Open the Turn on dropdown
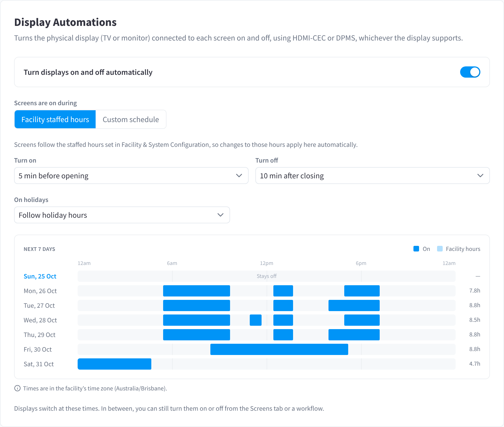504x427 pixels. [131, 176]
